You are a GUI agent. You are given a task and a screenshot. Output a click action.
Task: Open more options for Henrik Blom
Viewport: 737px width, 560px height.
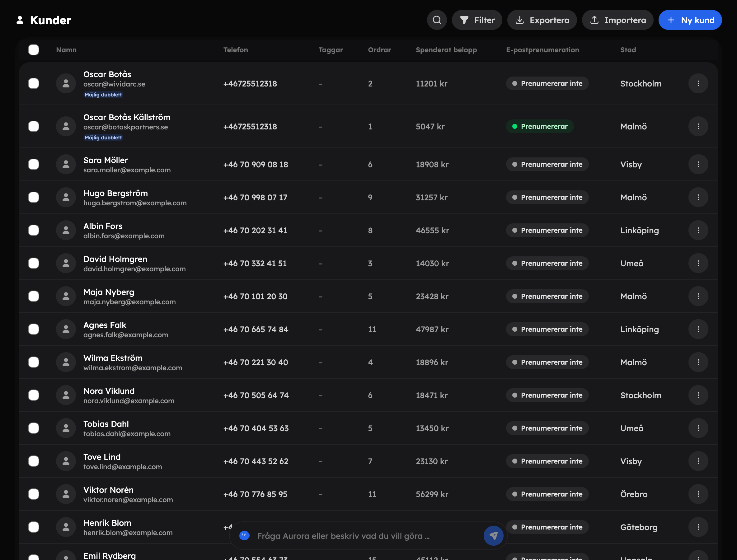pos(698,527)
